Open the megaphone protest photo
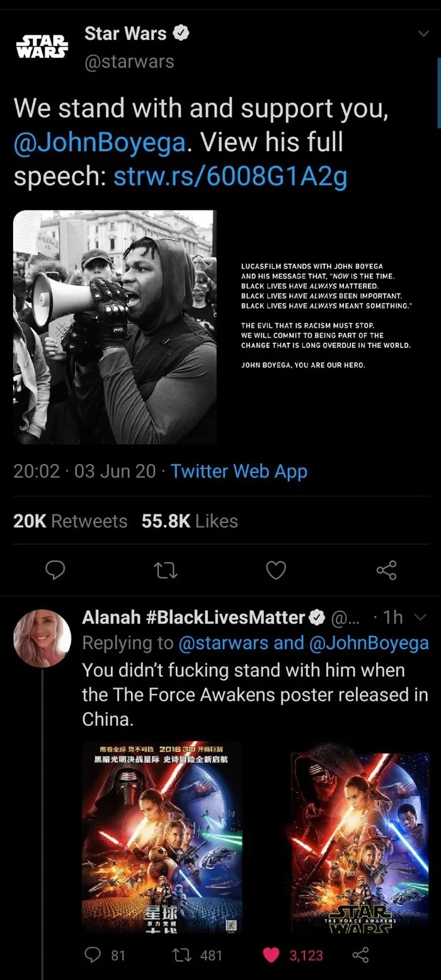Image resolution: width=441 pixels, height=980 pixels. [115, 327]
